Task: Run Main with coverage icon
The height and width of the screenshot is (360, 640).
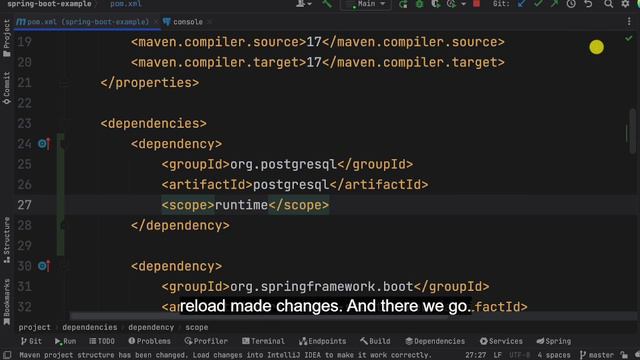Action: [436, 4]
